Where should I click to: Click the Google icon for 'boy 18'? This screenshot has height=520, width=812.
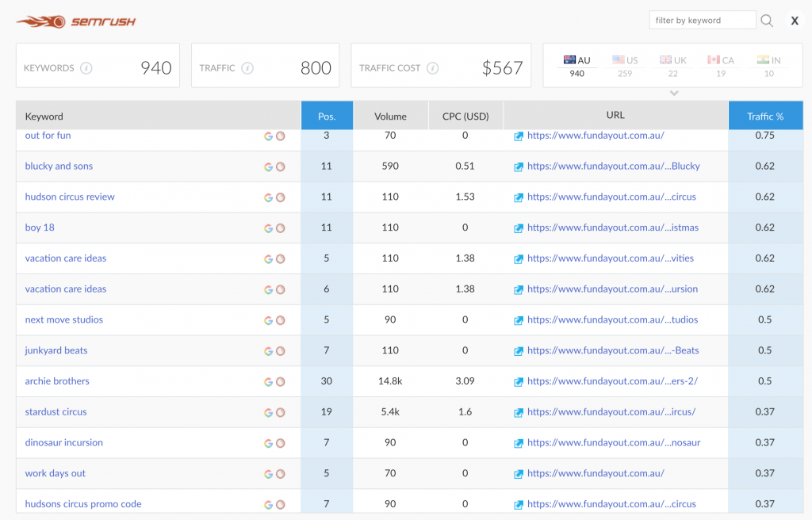click(x=268, y=227)
